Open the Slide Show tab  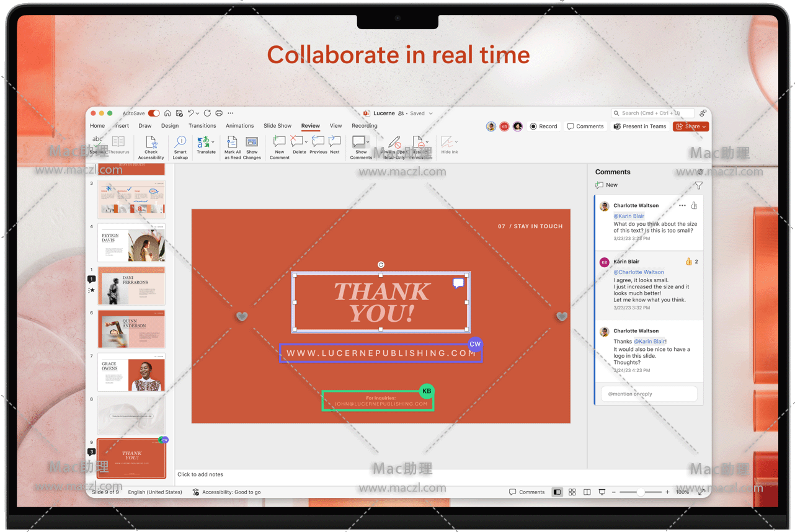[277, 126]
